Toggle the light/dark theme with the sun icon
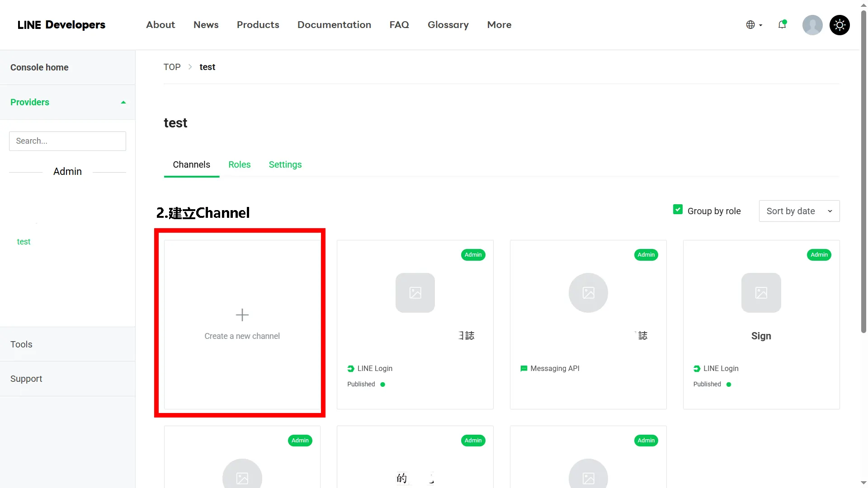 point(840,25)
